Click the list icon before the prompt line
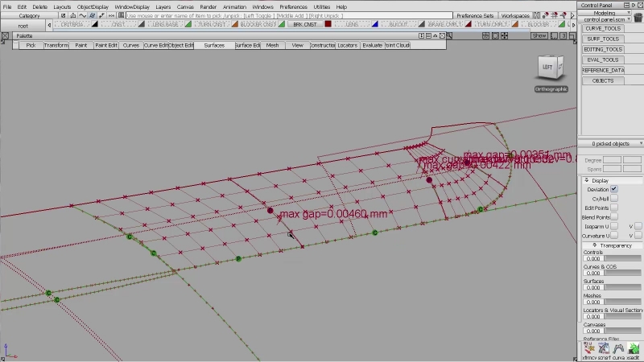644x362 pixels. pyautogui.click(x=122, y=15)
